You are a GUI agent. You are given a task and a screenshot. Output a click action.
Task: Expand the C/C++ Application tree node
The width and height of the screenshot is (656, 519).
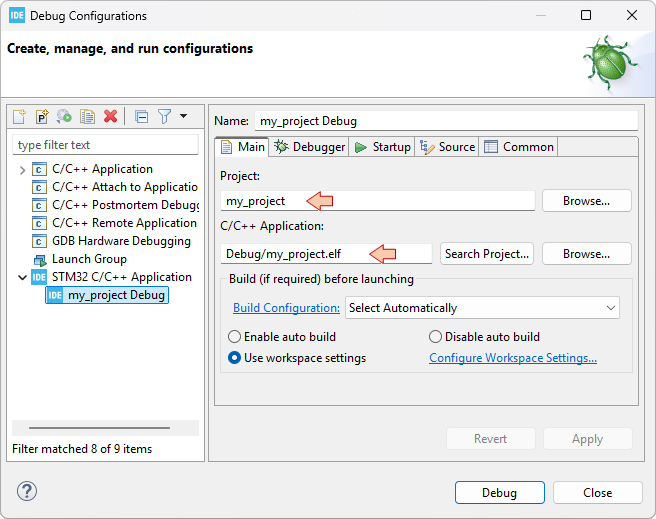(22, 170)
